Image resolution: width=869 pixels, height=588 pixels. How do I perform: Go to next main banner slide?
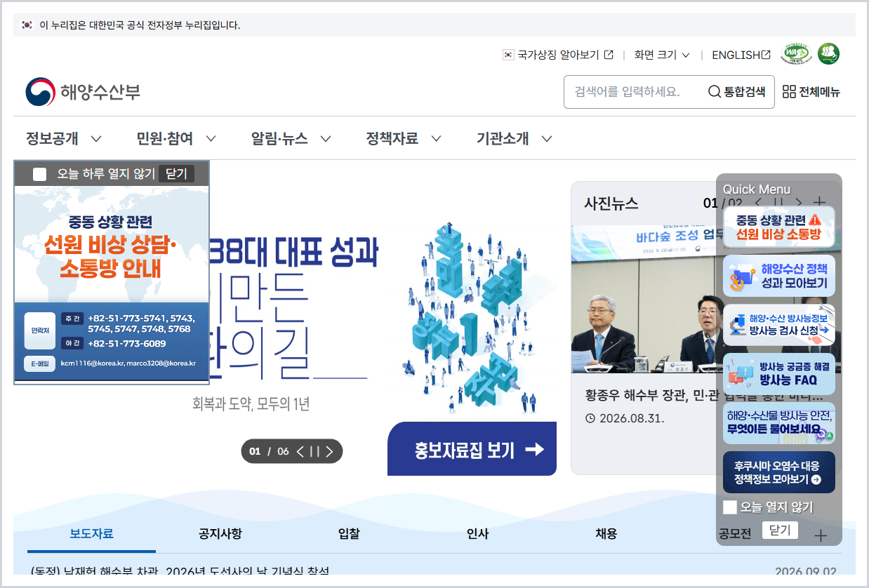[x=329, y=451]
